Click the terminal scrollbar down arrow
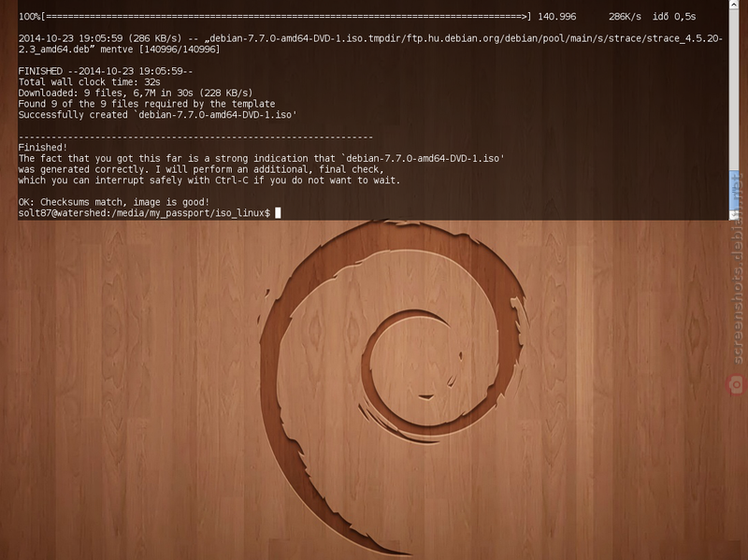The height and width of the screenshot is (560, 748). coord(734,216)
